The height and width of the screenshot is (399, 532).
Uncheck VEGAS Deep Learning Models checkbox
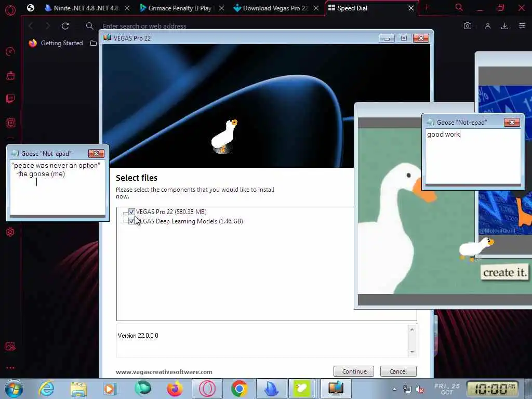coord(131,221)
